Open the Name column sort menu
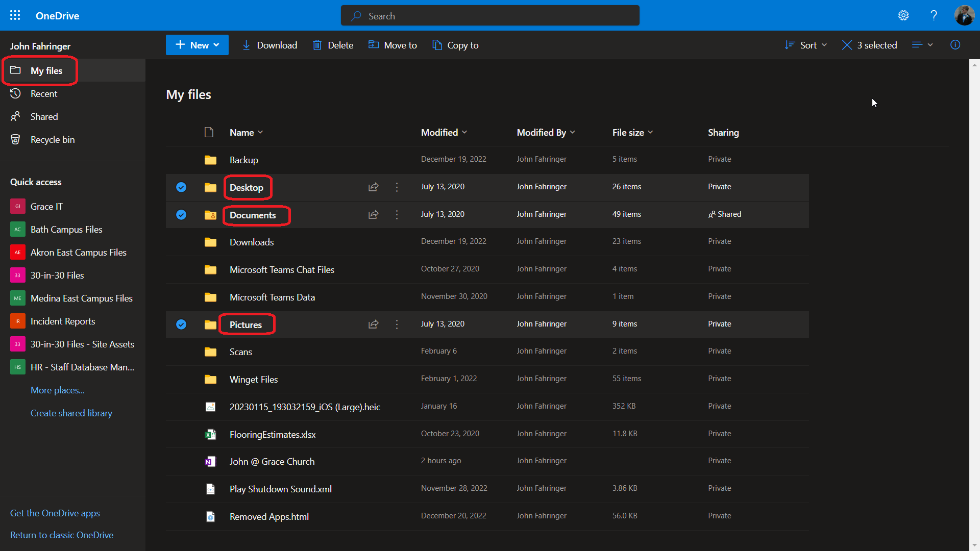The image size is (980, 551). pos(246,132)
